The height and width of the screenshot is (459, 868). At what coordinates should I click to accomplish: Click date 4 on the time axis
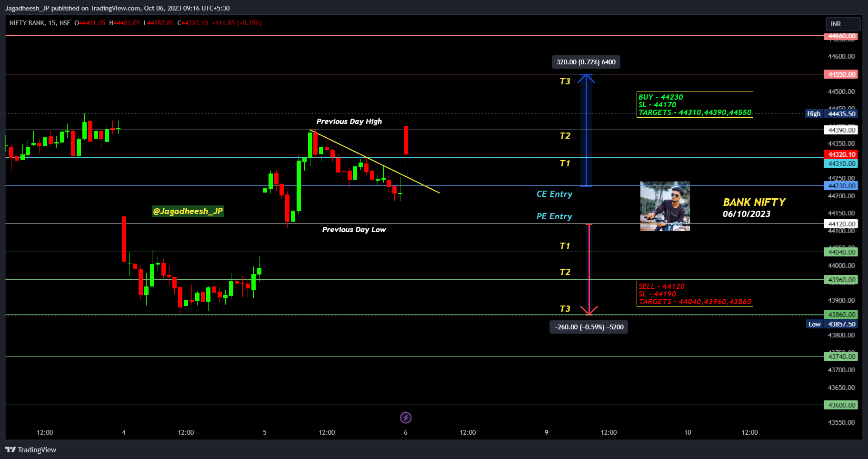(x=124, y=432)
